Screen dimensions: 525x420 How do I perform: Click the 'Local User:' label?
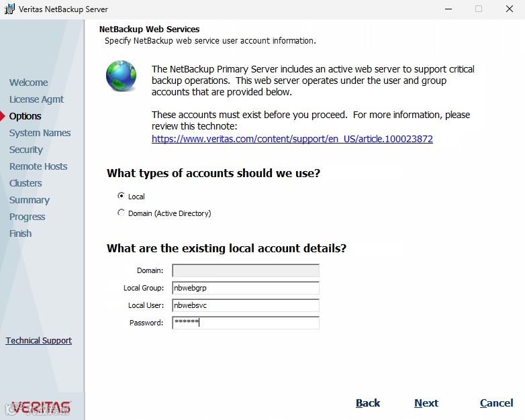point(146,305)
